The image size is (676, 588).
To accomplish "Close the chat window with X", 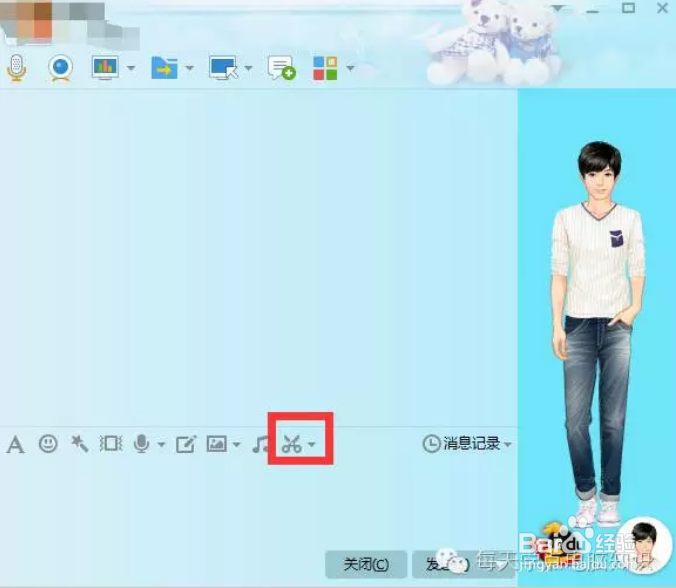I will (663, 8).
